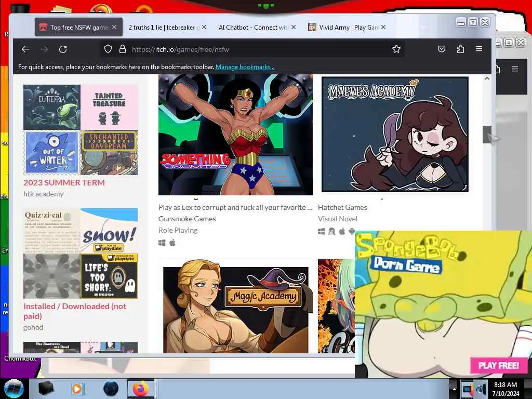532x399 pixels.
Task: Close the 2 truths 1 lie tab
Action: pos(204,27)
